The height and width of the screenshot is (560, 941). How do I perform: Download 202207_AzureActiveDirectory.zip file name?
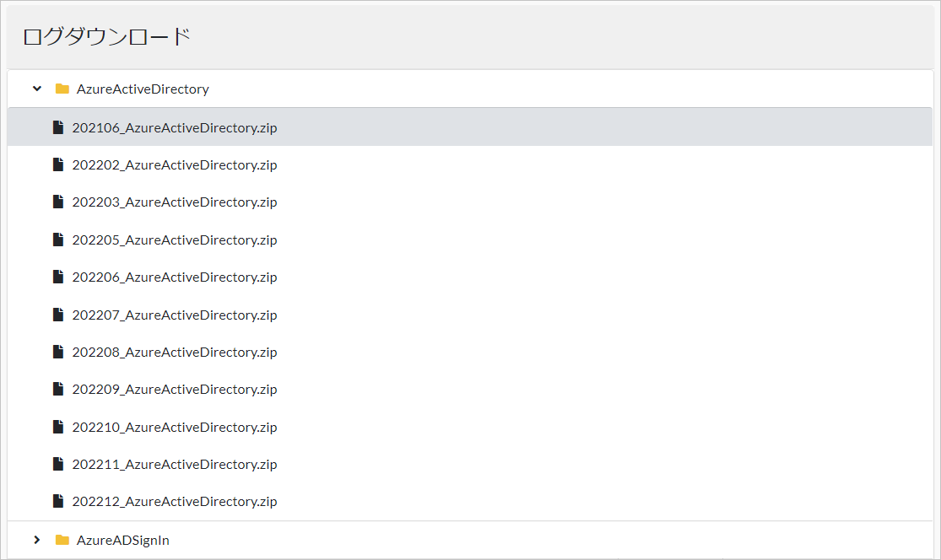(175, 315)
